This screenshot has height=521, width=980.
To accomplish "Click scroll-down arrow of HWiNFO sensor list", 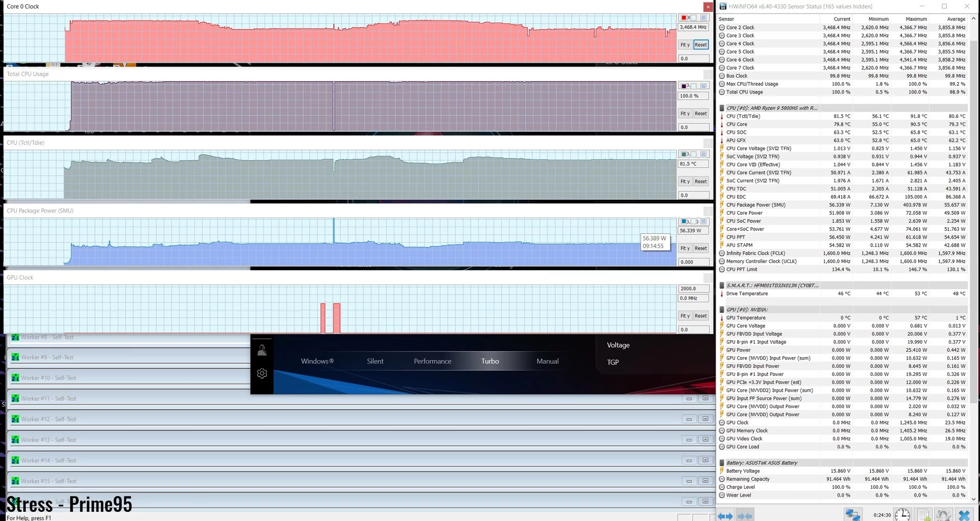I will [x=974, y=499].
